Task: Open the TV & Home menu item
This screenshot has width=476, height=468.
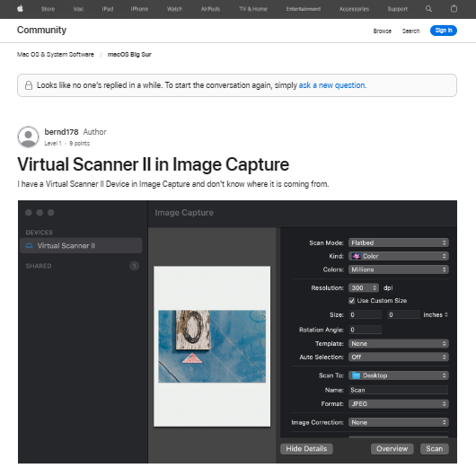Action: click(253, 9)
